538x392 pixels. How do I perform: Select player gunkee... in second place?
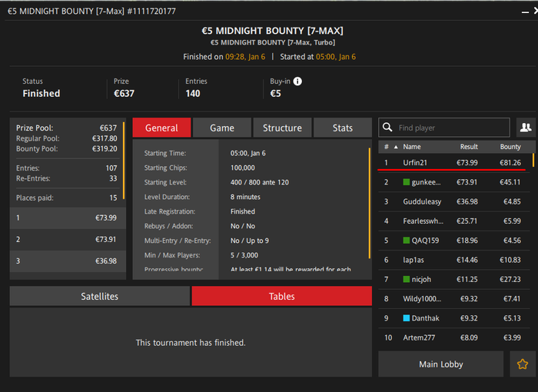click(x=454, y=182)
